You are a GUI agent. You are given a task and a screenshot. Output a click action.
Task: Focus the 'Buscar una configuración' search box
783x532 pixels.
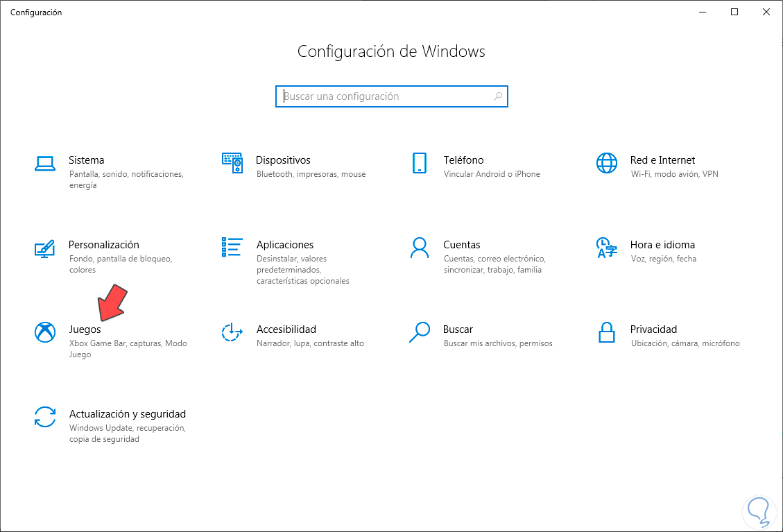pos(385,96)
